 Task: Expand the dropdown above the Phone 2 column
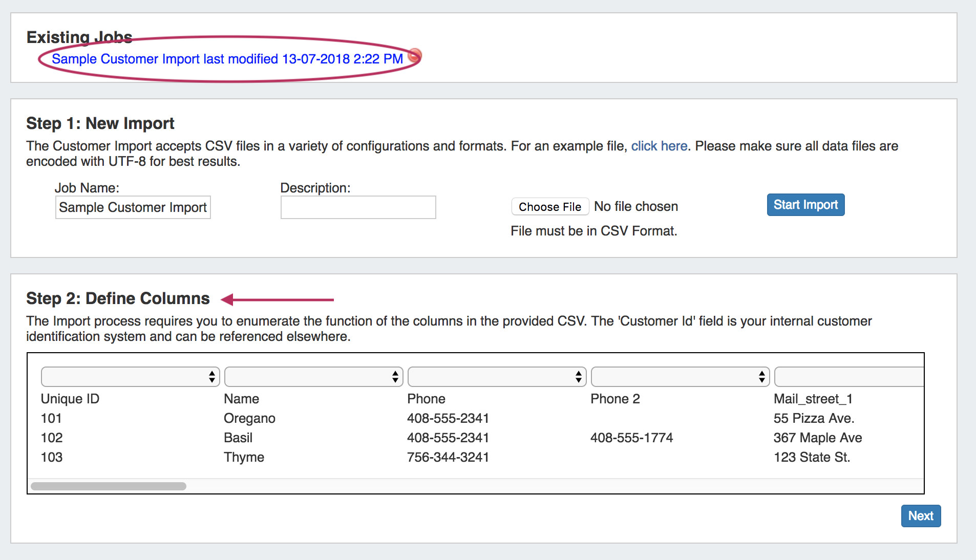tap(680, 377)
